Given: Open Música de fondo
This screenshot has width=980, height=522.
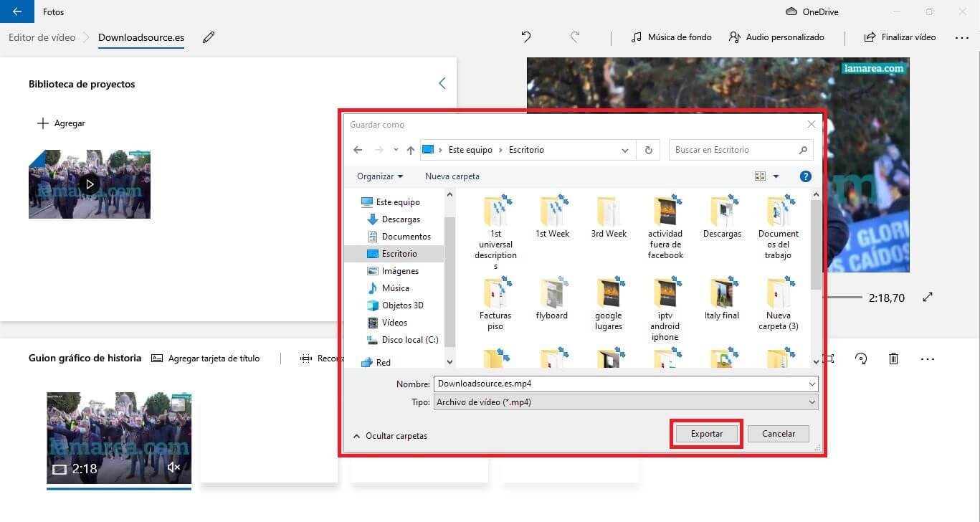Looking at the screenshot, I should pyautogui.click(x=671, y=37).
